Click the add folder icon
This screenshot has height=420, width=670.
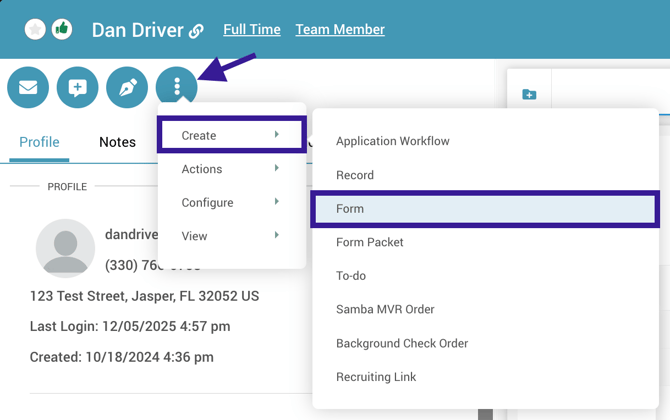[x=529, y=95]
